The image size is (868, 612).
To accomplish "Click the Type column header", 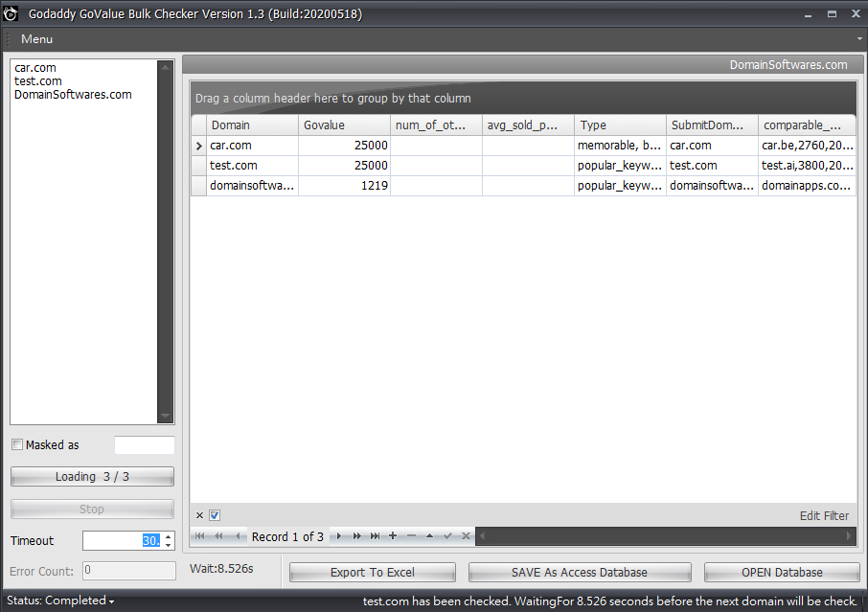I will point(620,125).
